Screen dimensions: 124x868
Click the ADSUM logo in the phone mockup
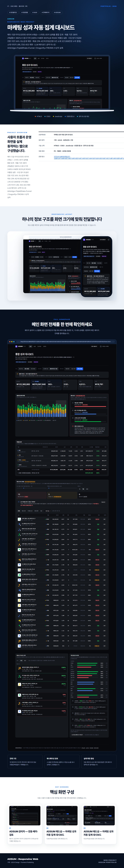(x=87, y=240)
